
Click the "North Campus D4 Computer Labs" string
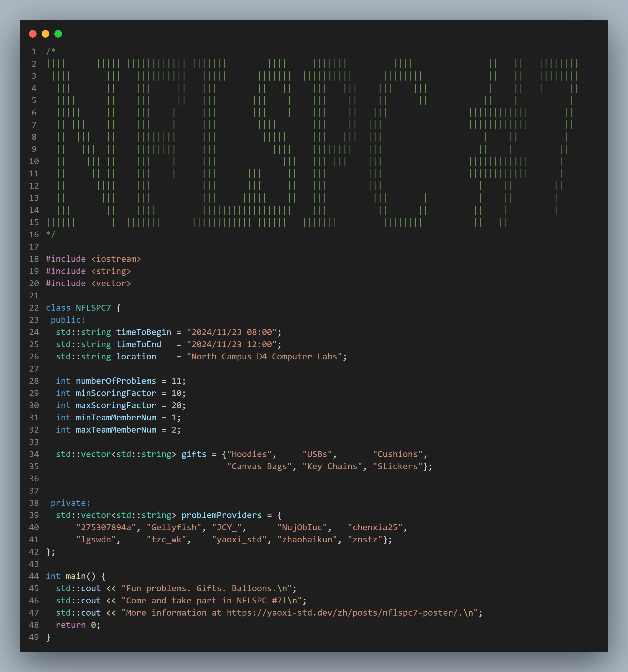[x=264, y=356]
